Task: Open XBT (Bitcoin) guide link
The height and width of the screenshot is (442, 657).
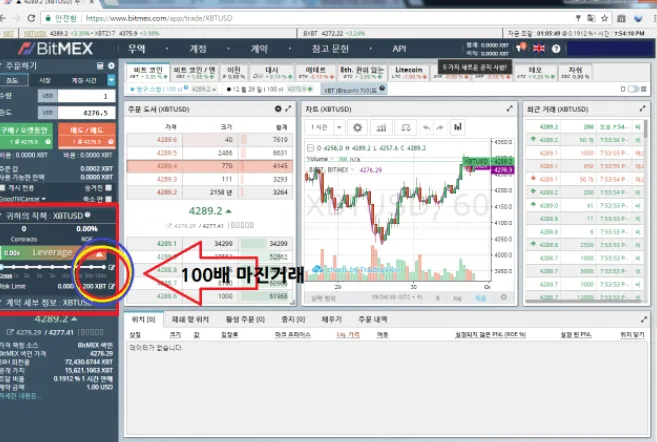Action: 353,89
